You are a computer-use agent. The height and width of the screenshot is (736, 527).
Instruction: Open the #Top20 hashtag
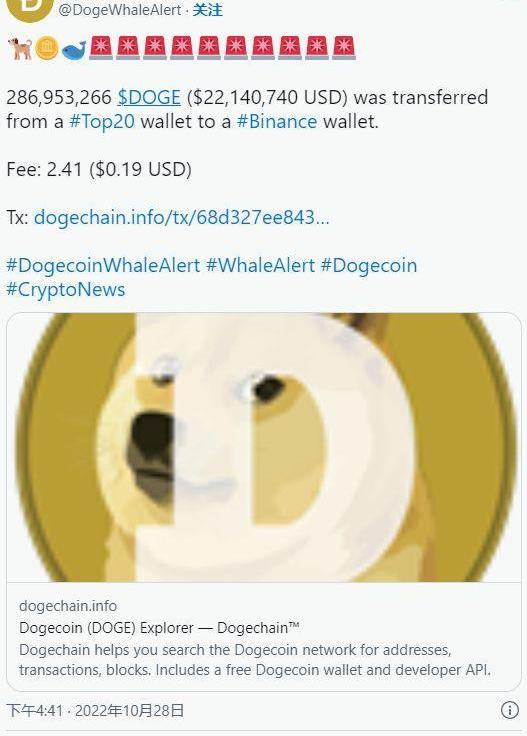click(102, 122)
